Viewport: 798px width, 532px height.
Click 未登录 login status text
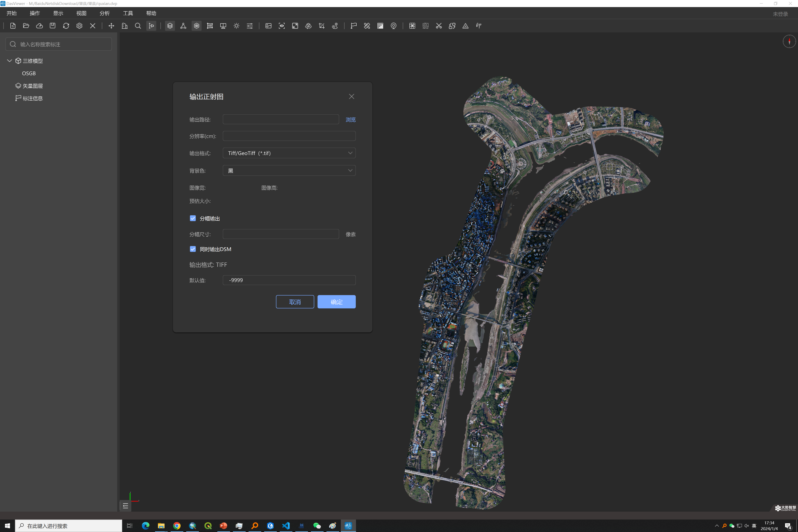[x=780, y=14]
